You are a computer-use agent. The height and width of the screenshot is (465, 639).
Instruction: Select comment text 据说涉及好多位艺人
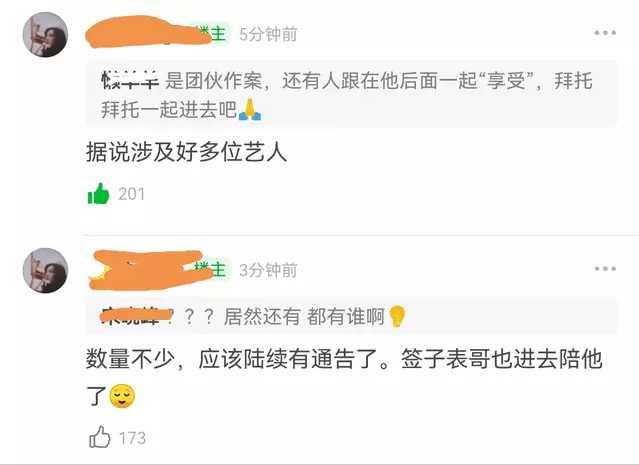186,153
